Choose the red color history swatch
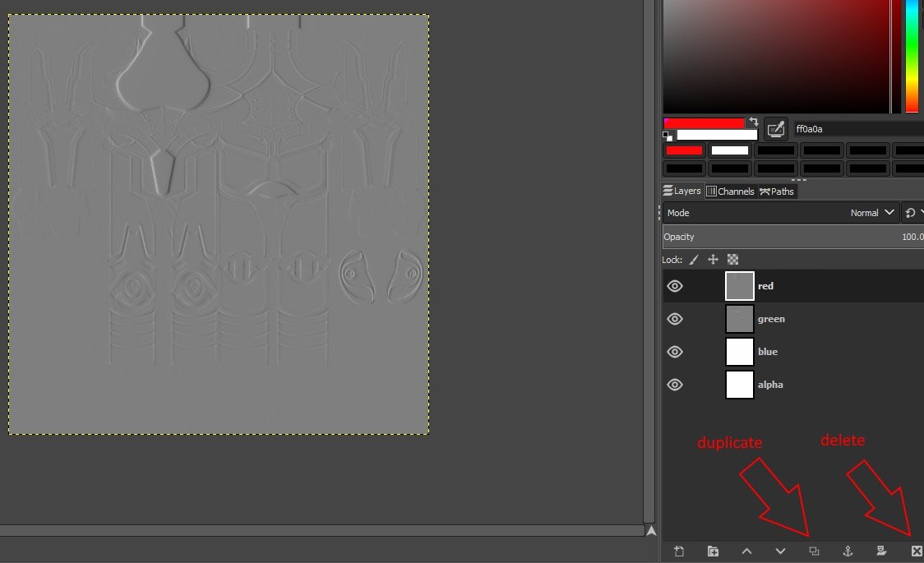This screenshot has height=563, width=924. (x=684, y=150)
